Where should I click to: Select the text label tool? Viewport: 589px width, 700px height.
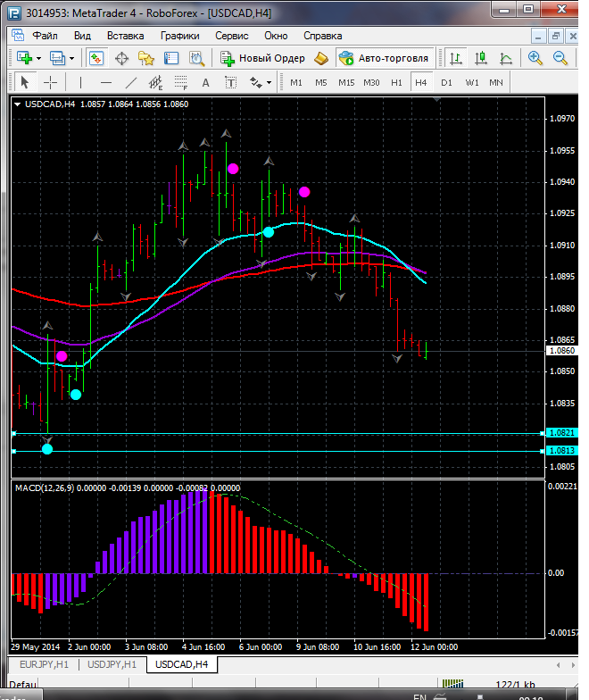[205, 82]
